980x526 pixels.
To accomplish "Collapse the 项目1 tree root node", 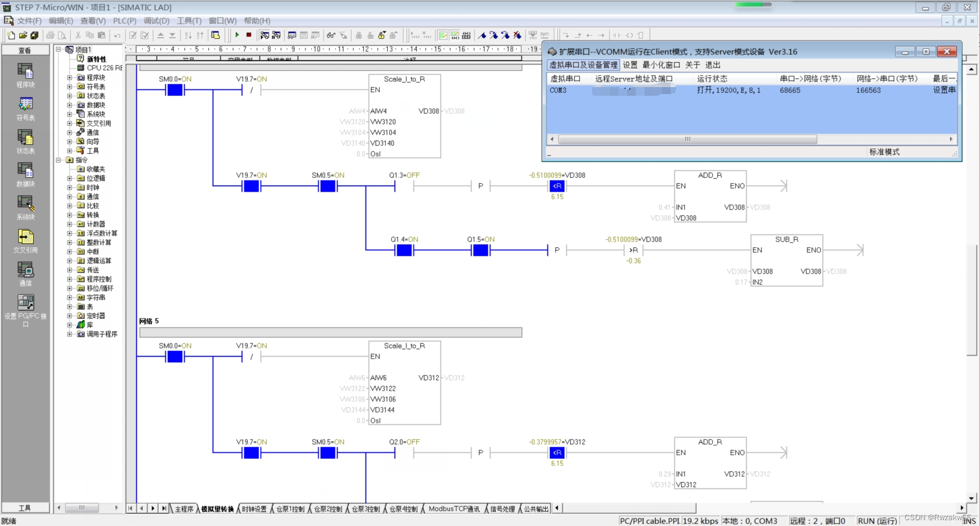I will click(x=59, y=50).
